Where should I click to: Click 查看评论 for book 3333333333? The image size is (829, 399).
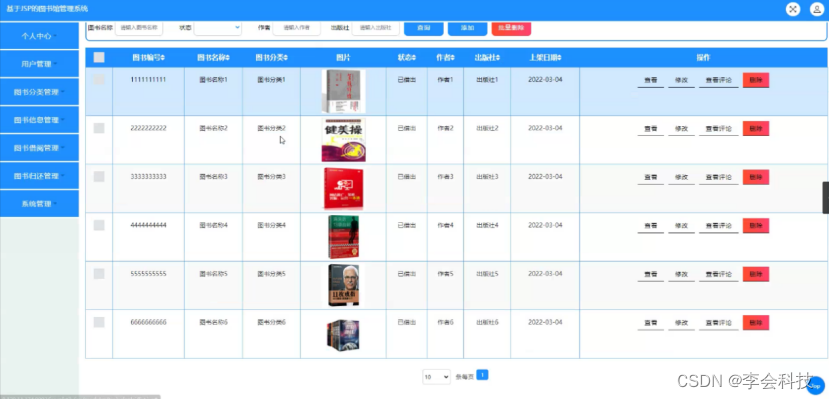pyautogui.click(x=719, y=178)
